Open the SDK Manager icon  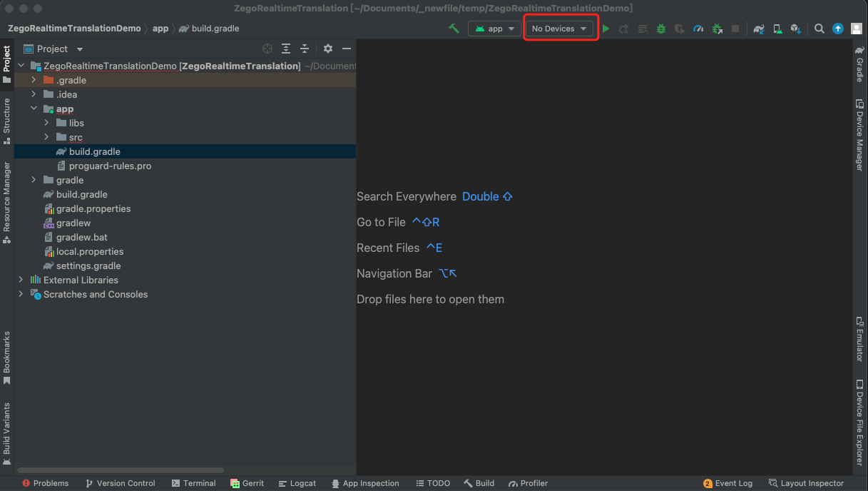click(796, 29)
